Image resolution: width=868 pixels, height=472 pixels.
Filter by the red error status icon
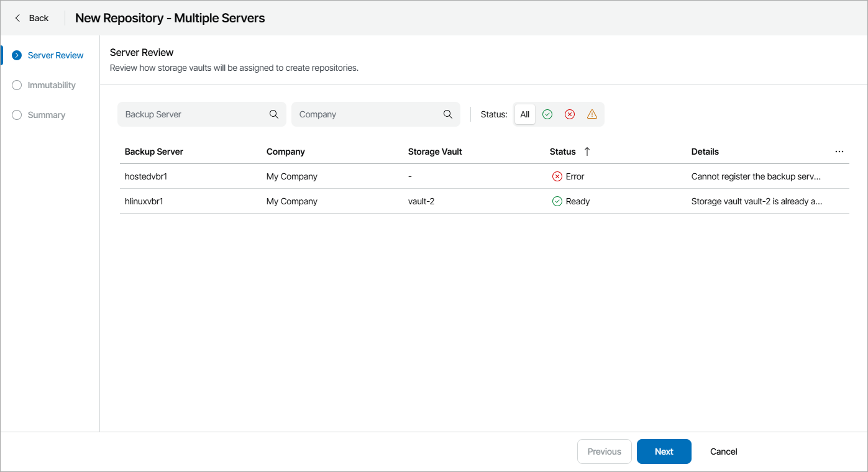coord(570,114)
